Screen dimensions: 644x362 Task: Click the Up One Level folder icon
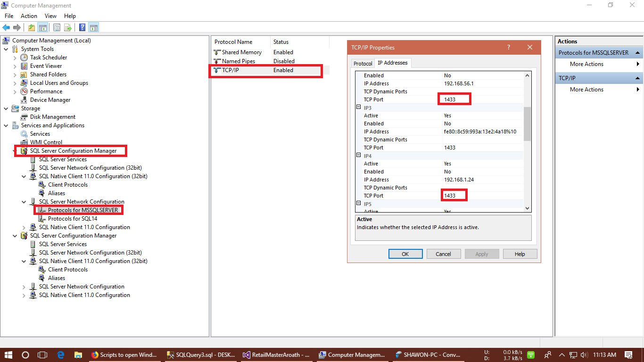(x=32, y=27)
